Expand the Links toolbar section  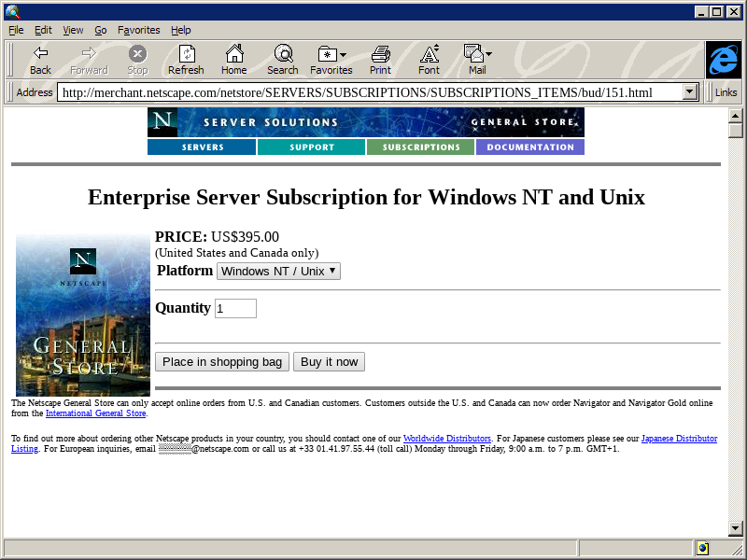pyautogui.click(x=726, y=92)
